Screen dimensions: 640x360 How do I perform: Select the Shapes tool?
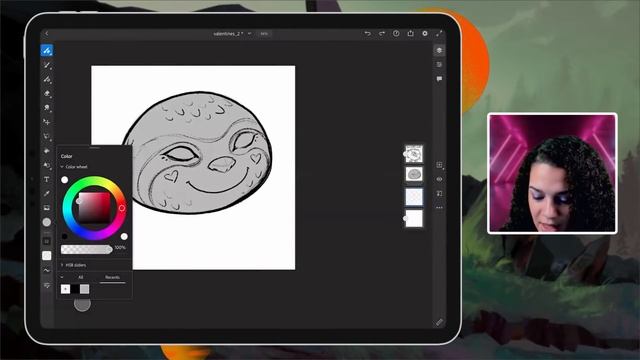[47, 165]
